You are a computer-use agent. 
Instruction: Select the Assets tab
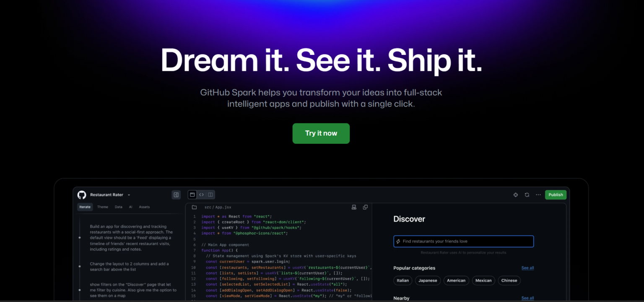[144, 207]
